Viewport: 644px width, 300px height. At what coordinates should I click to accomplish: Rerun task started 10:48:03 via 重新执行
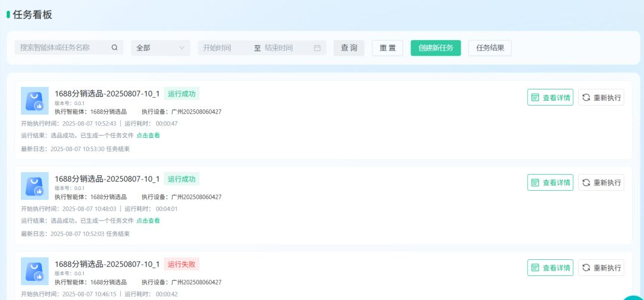coord(601,182)
